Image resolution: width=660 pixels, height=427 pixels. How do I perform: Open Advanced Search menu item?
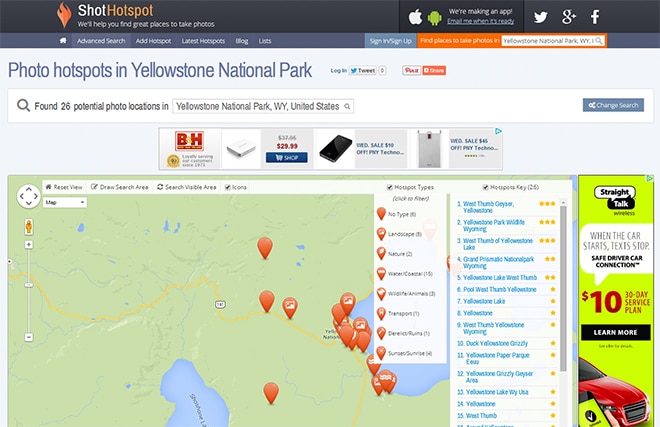click(x=101, y=41)
